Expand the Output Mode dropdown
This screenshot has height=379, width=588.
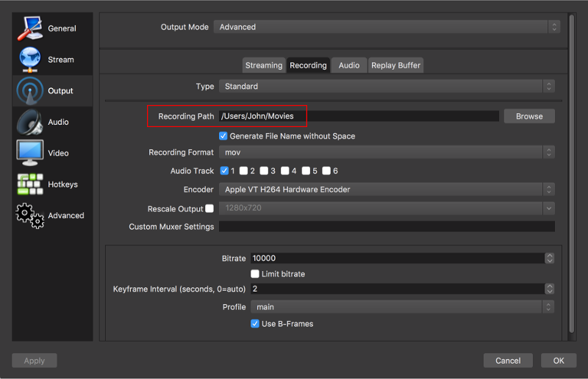(x=386, y=27)
